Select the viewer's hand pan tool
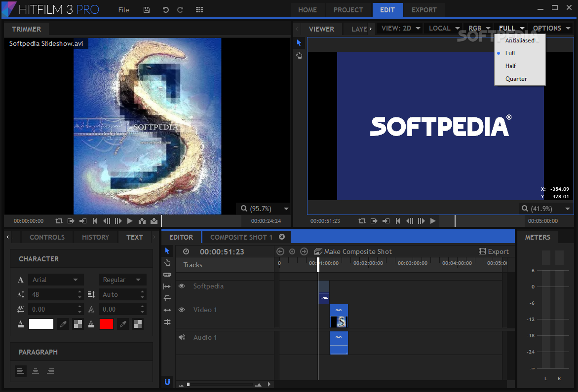This screenshot has height=392, width=578. click(x=299, y=55)
